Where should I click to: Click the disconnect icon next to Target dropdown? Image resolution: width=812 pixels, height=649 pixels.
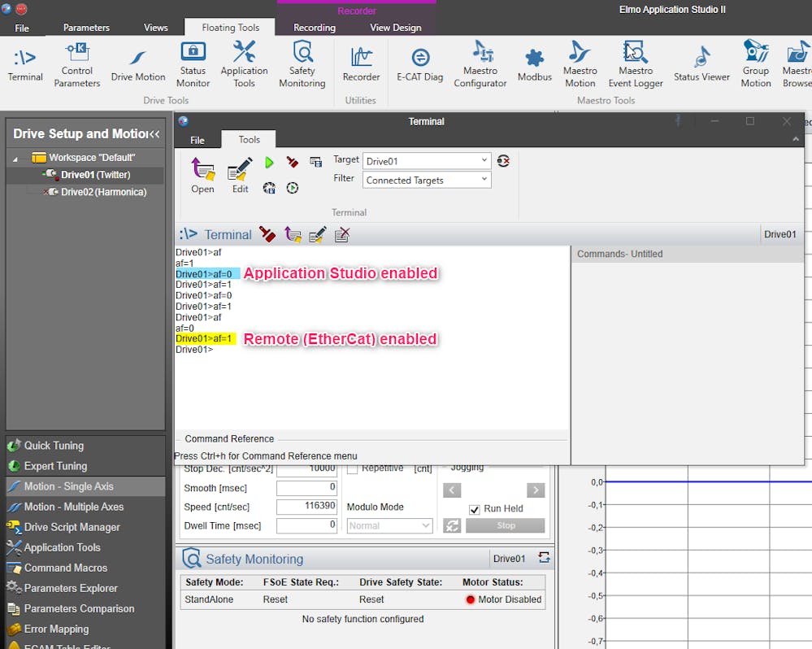coord(503,161)
